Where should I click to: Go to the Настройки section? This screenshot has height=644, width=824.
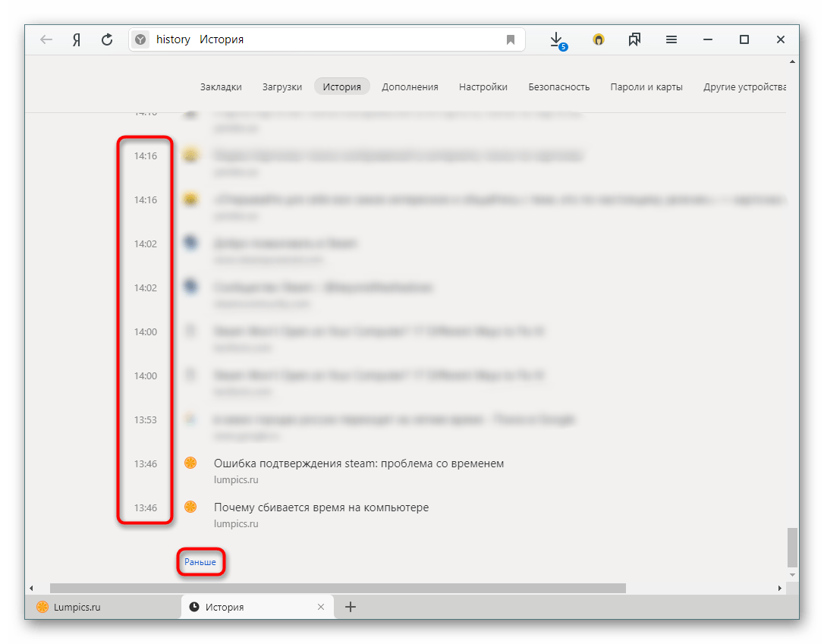tap(483, 86)
